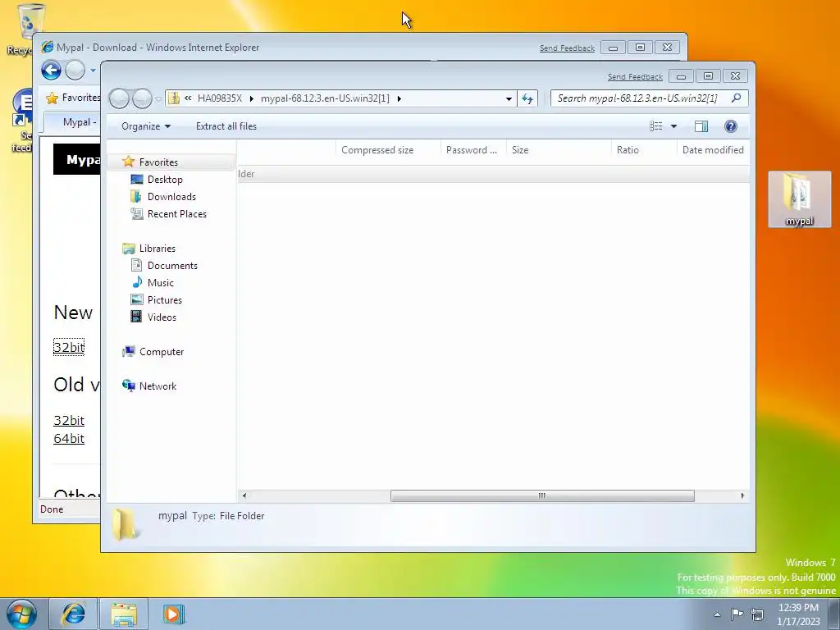Image resolution: width=840 pixels, height=630 pixels.
Task: Select the mypal folder on the desktop
Action: tap(799, 199)
